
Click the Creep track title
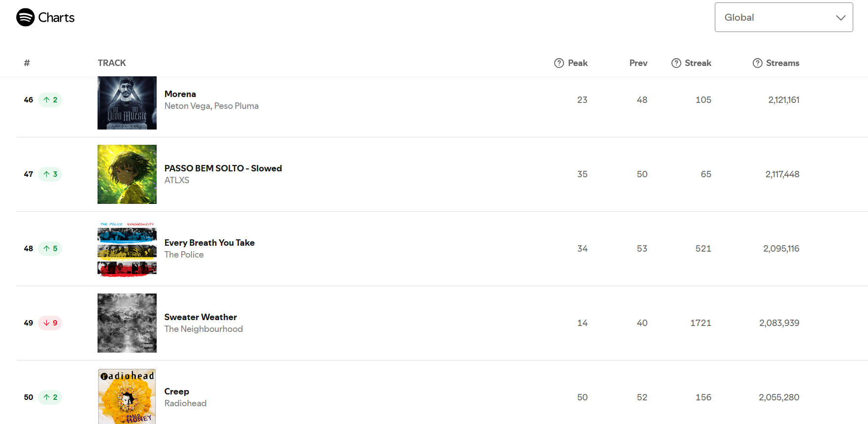177,391
